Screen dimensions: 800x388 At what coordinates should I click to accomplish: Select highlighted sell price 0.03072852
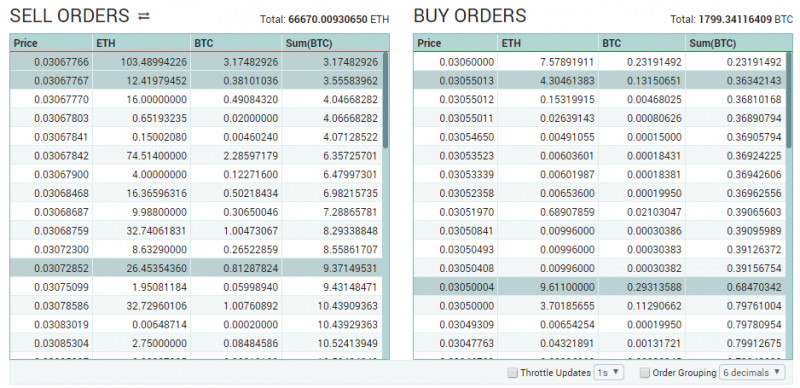point(62,268)
